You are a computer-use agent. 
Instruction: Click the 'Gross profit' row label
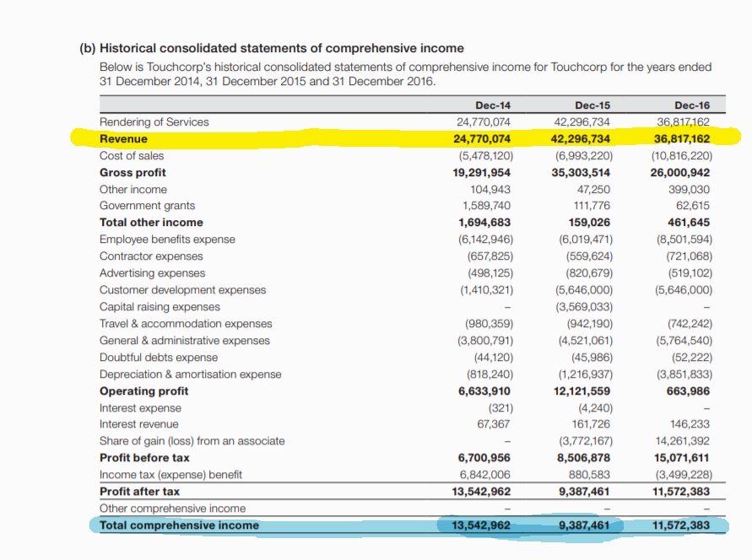point(133,172)
